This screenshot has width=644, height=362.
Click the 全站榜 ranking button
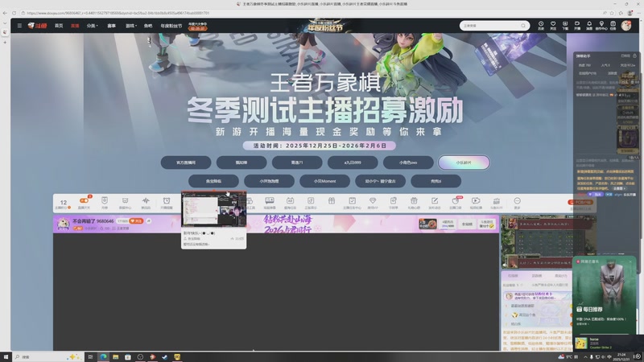tap(467, 224)
